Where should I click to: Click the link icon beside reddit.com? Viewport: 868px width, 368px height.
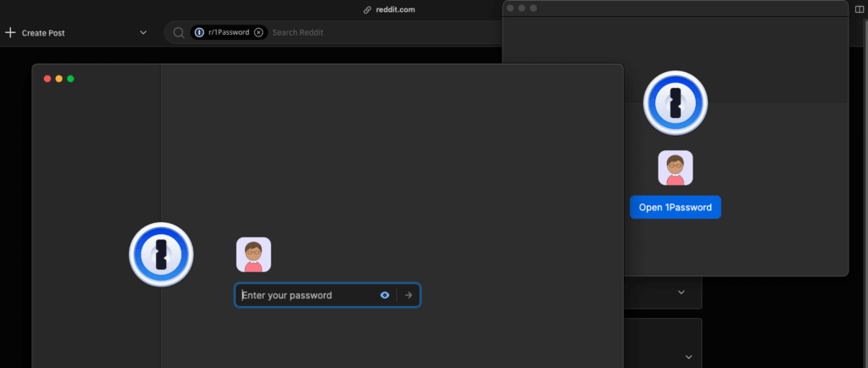(367, 10)
